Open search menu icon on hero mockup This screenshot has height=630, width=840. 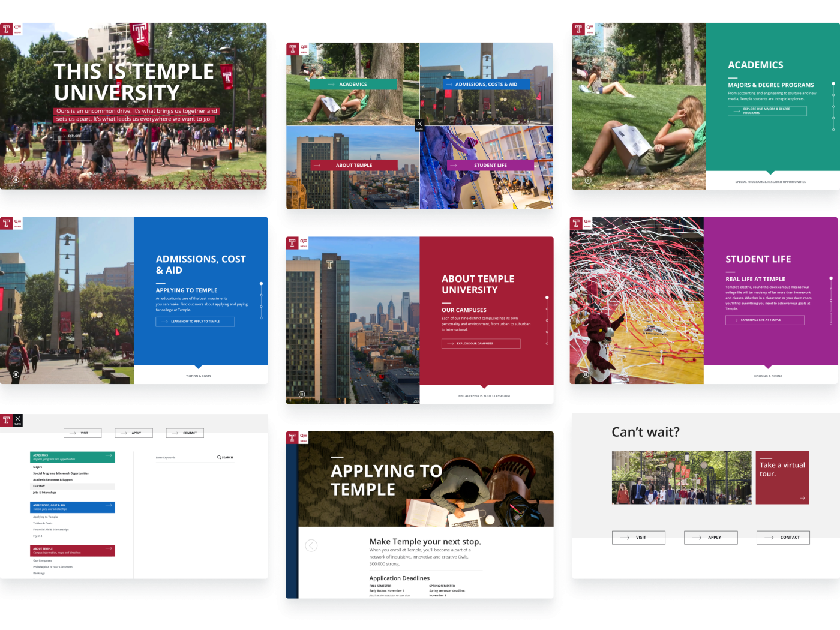[17, 29]
